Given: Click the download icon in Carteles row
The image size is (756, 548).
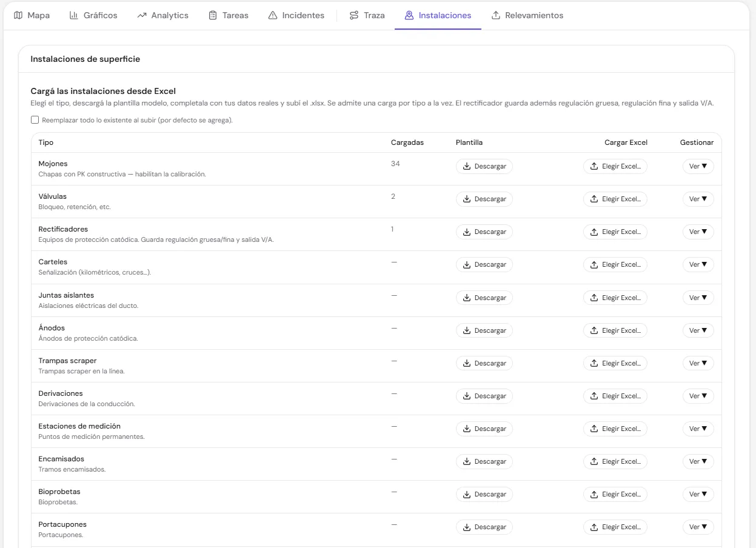Looking at the screenshot, I should (x=467, y=264).
